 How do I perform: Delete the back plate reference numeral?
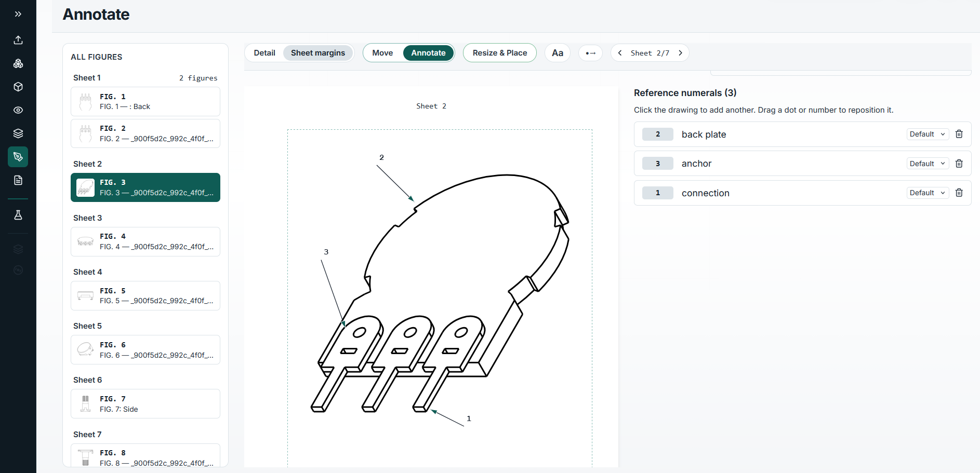[959, 134]
